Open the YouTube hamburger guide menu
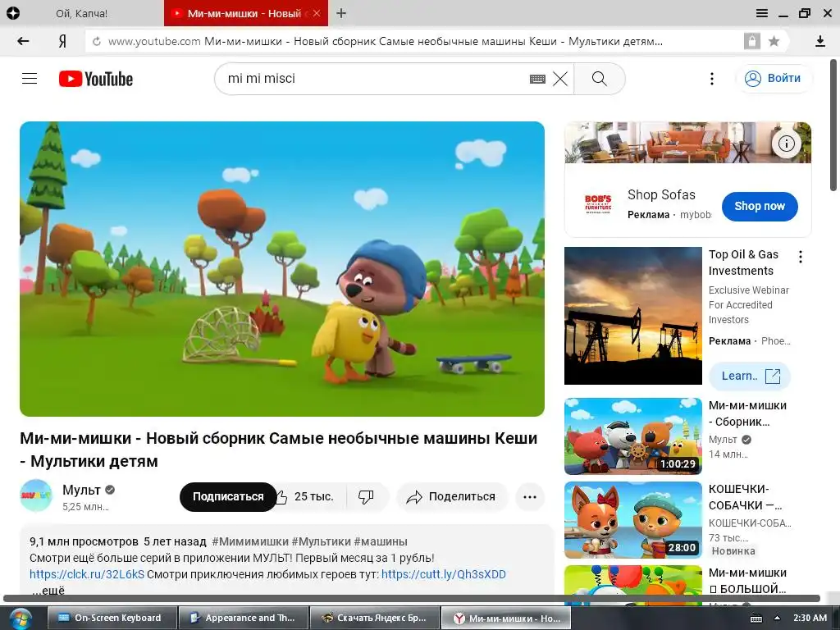The width and height of the screenshot is (840, 630). pos(30,79)
